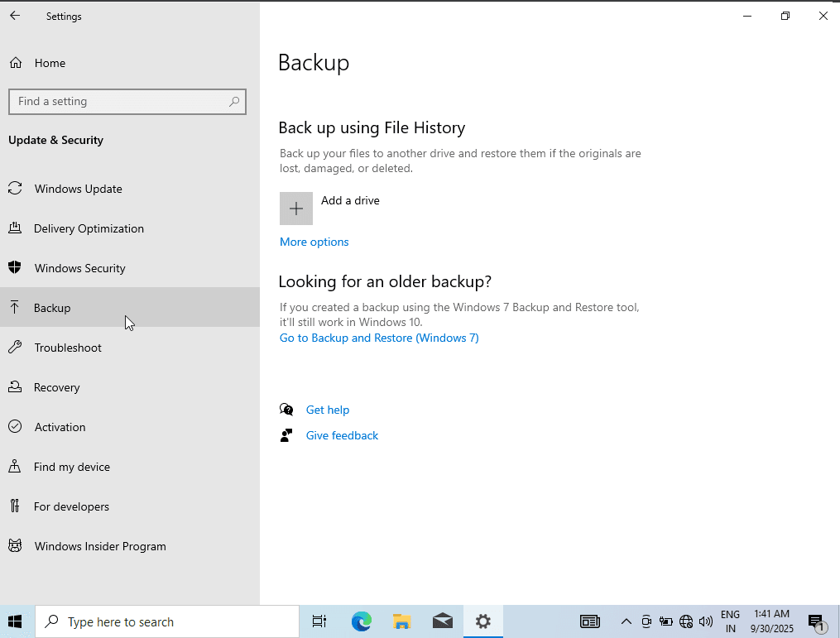Open Task View from the taskbar
This screenshot has width=840, height=638.
(319, 621)
